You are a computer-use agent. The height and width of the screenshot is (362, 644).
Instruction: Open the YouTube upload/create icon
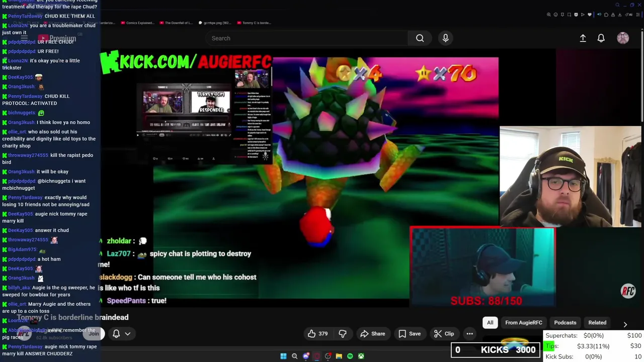tap(583, 38)
